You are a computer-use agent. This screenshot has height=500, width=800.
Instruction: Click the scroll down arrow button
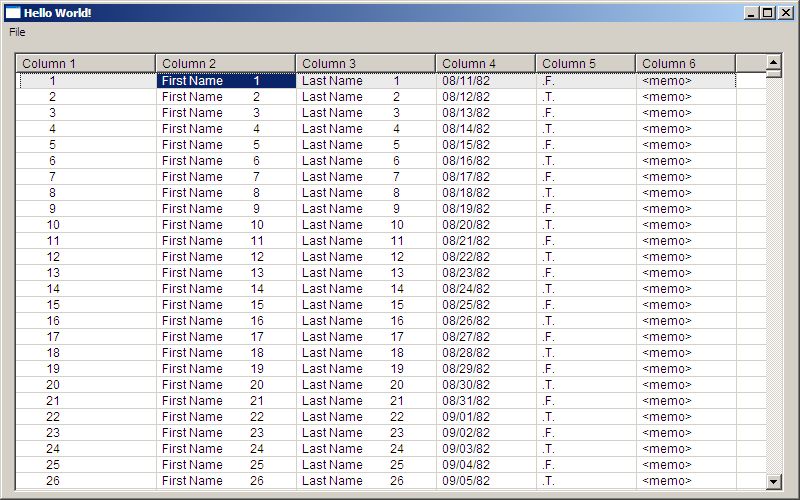tap(773, 481)
